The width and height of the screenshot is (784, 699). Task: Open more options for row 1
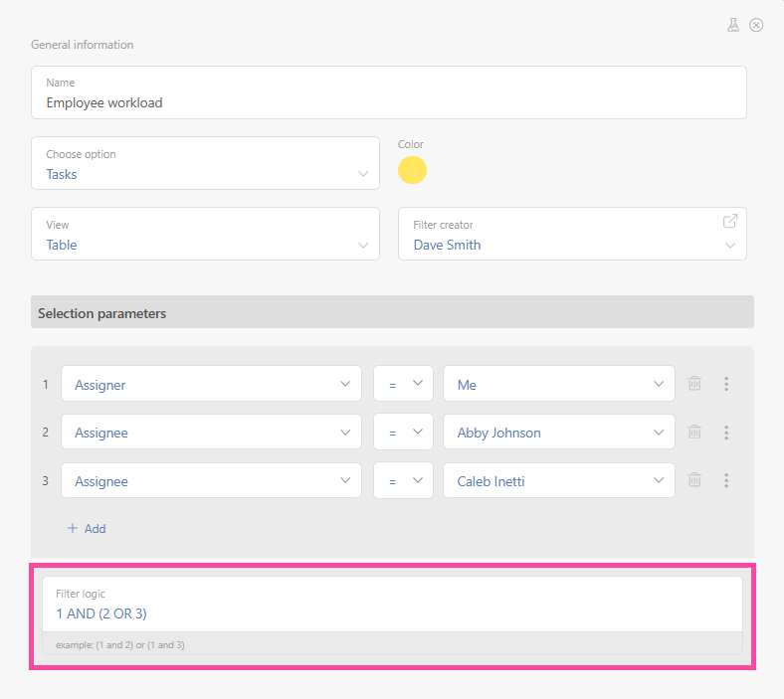click(x=726, y=384)
